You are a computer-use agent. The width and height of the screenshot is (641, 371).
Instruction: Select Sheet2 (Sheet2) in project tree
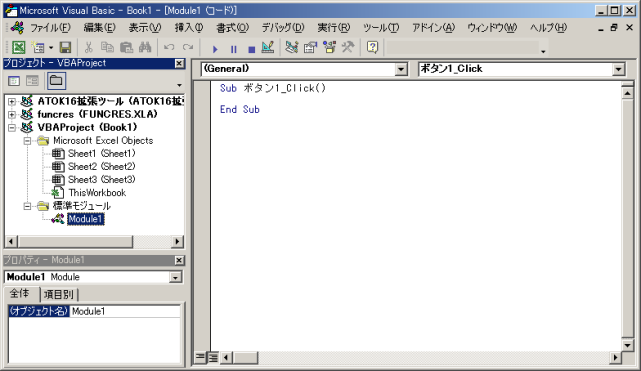(x=101, y=167)
